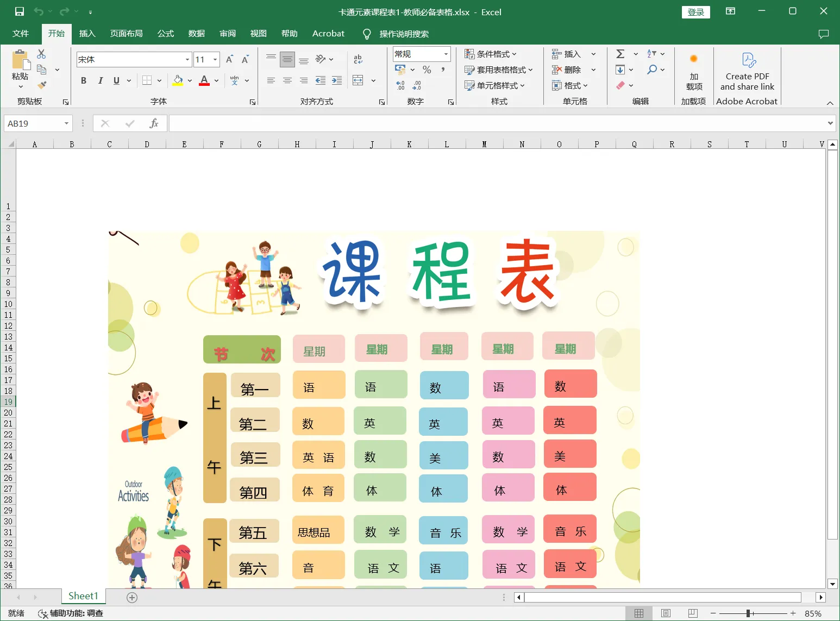Switch to the 公式 ribbon tab

pyautogui.click(x=165, y=34)
